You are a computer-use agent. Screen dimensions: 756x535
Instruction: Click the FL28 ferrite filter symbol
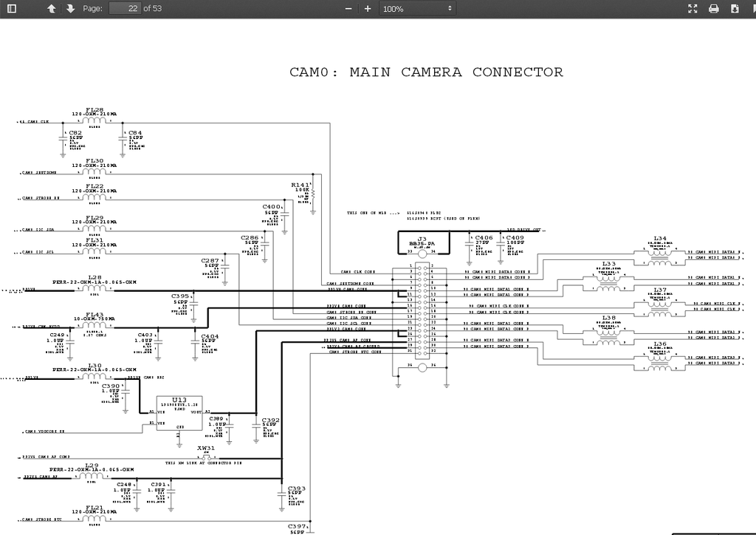pyautogui.click(x=94, y=122)
